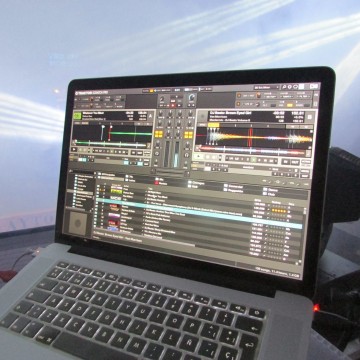Turn the master volume knob at top center
Screen dimensions: 360x360
click(192, 97)
